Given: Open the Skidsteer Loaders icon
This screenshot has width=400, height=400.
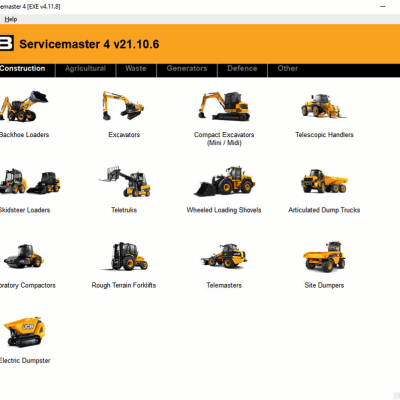Looking at the screenshot, I should pyautogui.click(x=30, y=182).
